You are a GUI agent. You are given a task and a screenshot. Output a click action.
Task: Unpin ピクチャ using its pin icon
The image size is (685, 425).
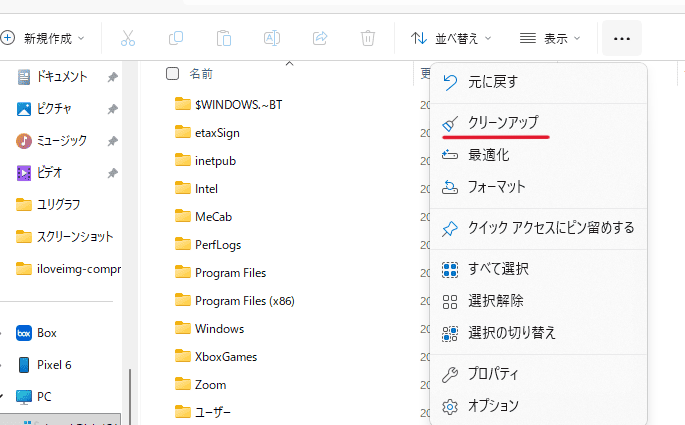pyautogui.click(x=113, y=109)
